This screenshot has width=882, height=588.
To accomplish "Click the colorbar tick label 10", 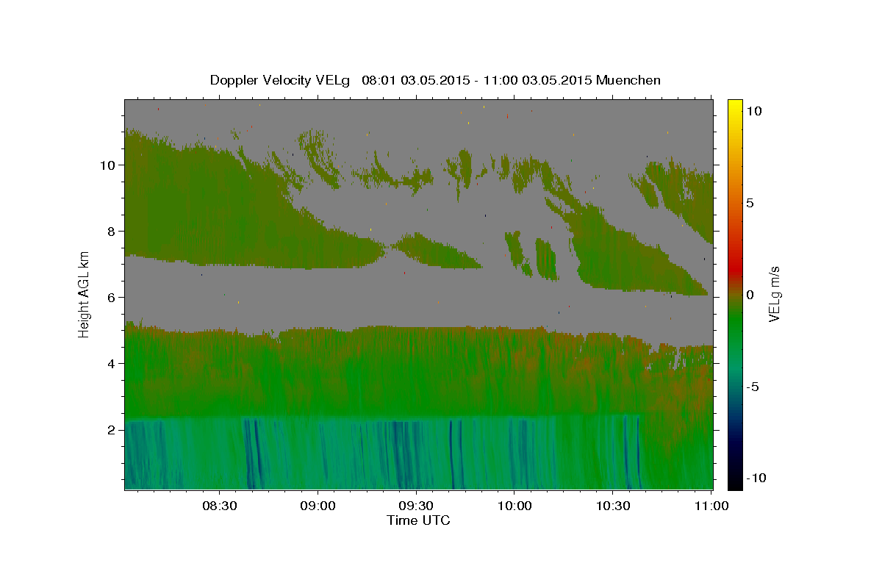I will [x=753, y=110].
